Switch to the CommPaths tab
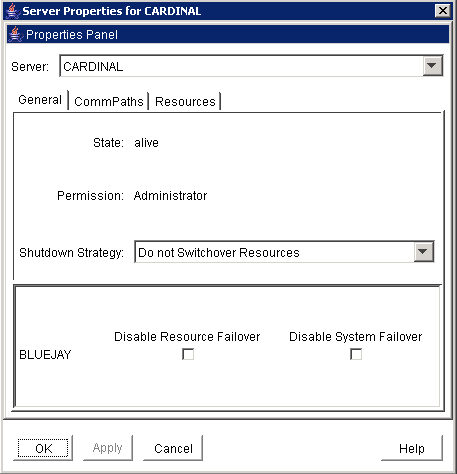 [109, 101]
